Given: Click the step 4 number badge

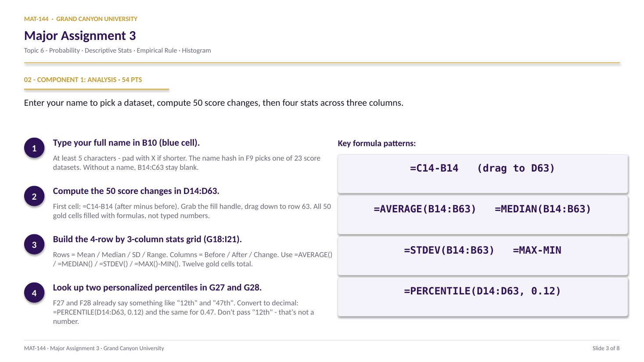Looking at the screenshot, I should [x=34, y=293].
